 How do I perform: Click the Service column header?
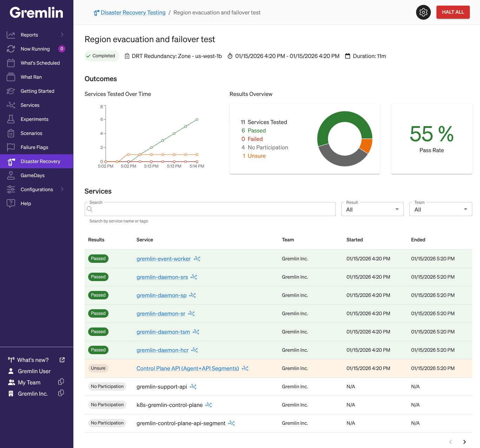coord(145,240)
